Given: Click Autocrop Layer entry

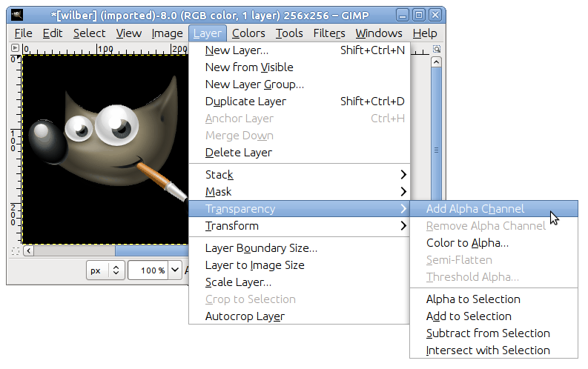Looking at the screenshot, I should [x=245, y=316].
